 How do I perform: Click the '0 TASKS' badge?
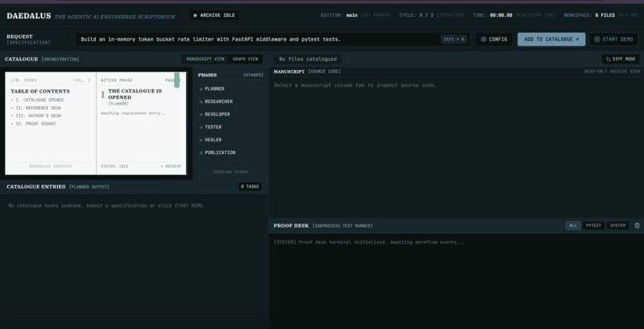click(x=250, y=187)
